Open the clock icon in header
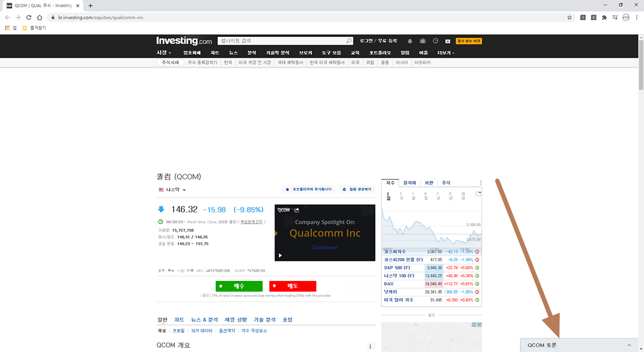Viewport: 644px width, 352px height. pyautogui.click(x=435, y=41)
